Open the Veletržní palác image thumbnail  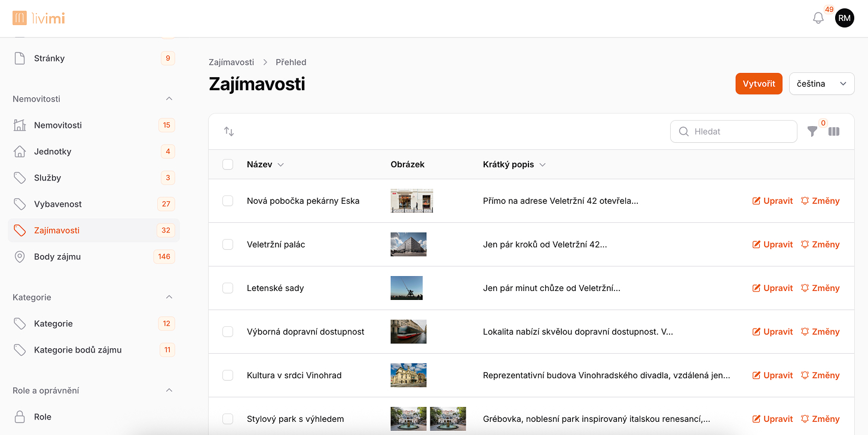[408, 244]
